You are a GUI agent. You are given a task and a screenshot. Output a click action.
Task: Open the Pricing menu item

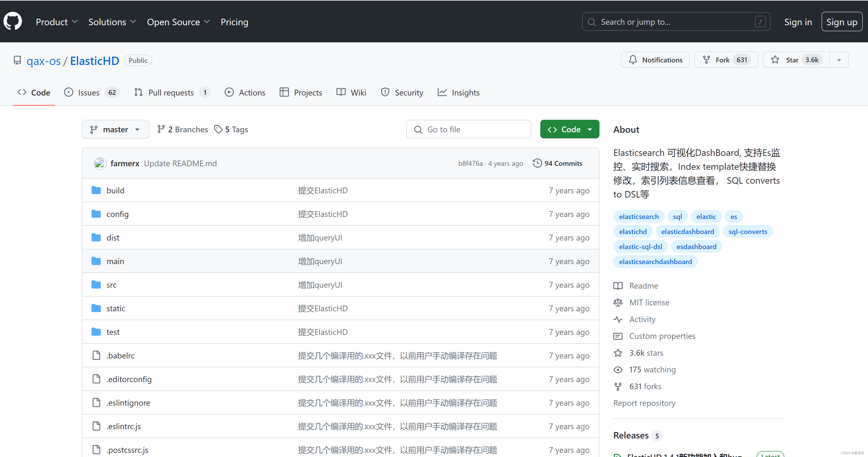(234, 22)
